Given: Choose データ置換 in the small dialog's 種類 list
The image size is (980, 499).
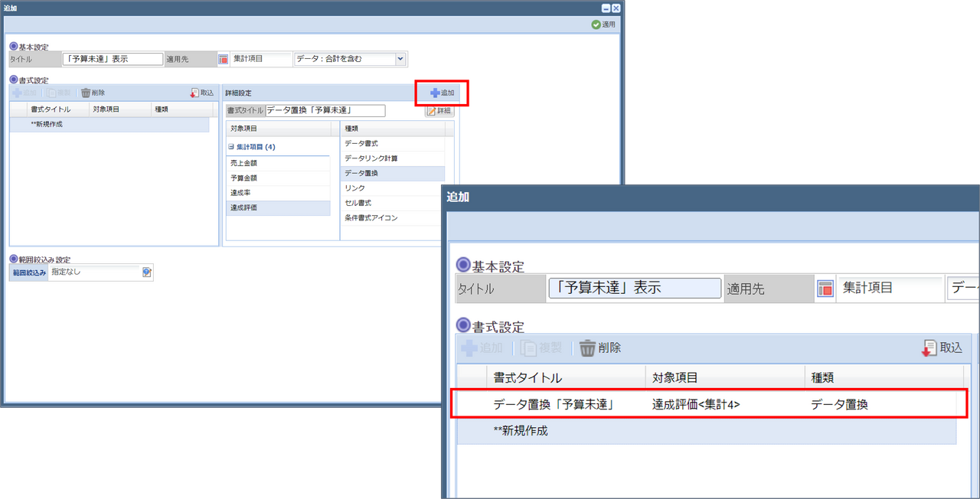Looking at the screenshot, I should point(392,174).
